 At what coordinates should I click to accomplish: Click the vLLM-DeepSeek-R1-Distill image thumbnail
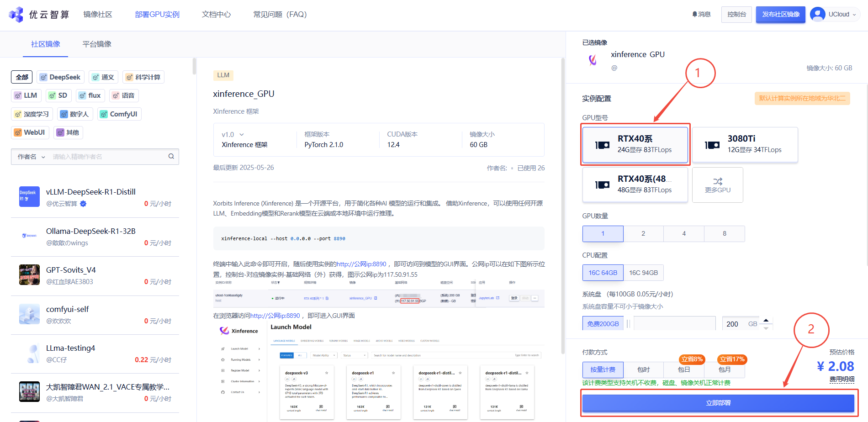pyautogui.click(x=29, y=196)
